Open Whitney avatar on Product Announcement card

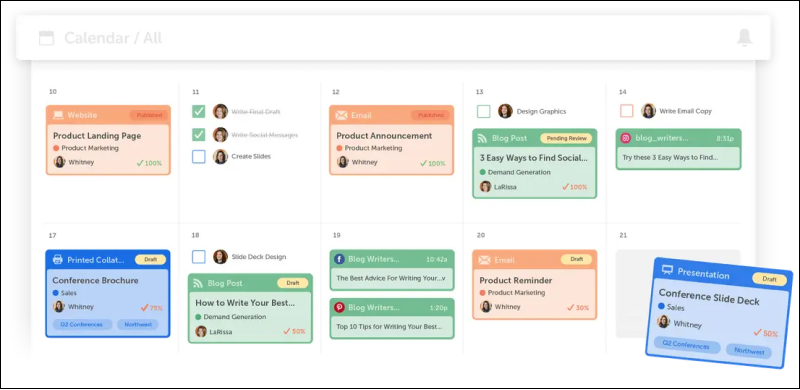click(343, 162)
